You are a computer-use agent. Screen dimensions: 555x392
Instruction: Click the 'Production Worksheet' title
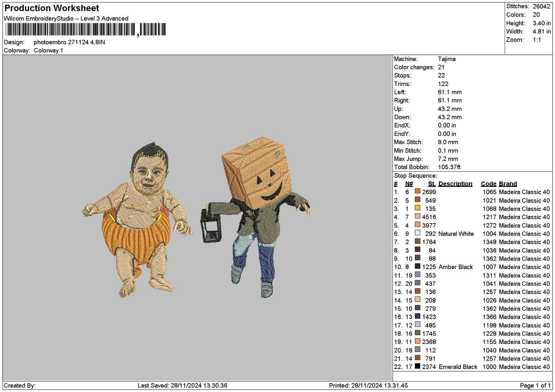tap(51, 8)
